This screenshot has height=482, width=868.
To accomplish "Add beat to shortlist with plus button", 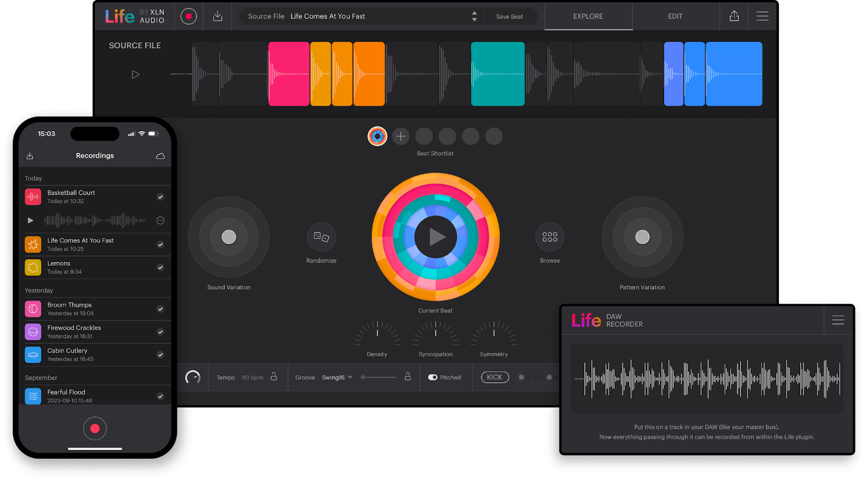I will [x=400, y=136].
